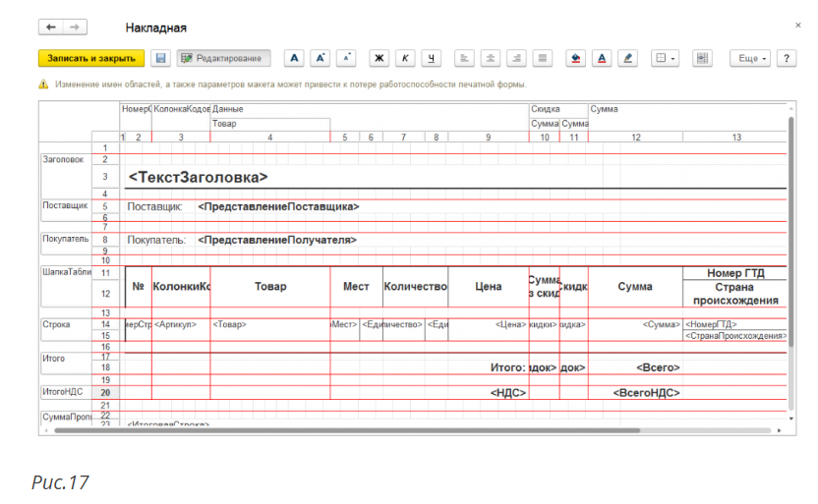This screenshot has width=818, height=504.
Task: Toggle underline formatting (Ч)
Action: click(x=431, y=59)
